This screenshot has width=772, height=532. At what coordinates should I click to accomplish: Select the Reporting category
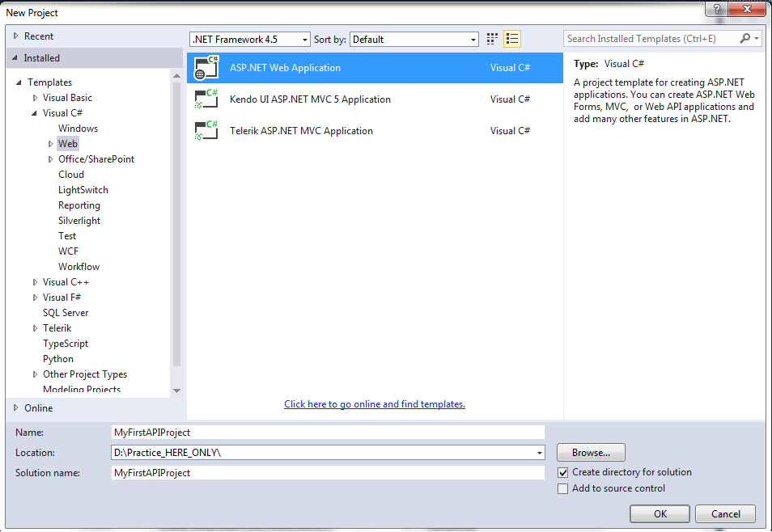click(79, 205)
